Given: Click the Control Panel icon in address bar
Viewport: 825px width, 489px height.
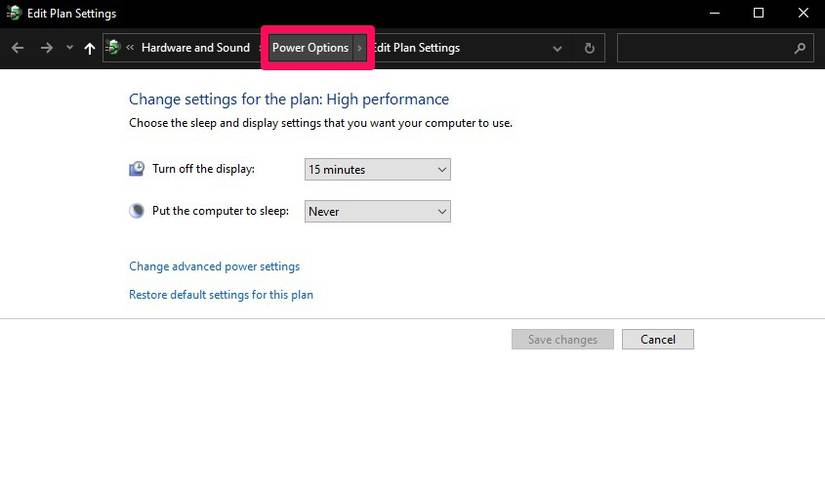Looking at the screenshot, I should (x=113, y=47).
